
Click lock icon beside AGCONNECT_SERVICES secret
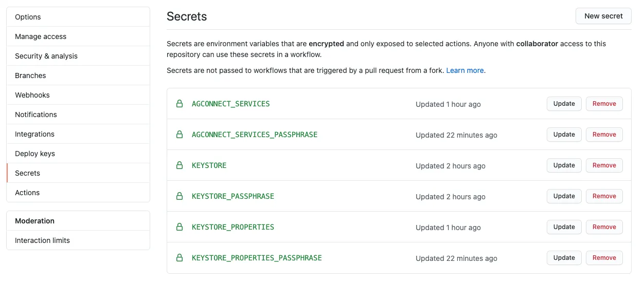pos(180,104)
